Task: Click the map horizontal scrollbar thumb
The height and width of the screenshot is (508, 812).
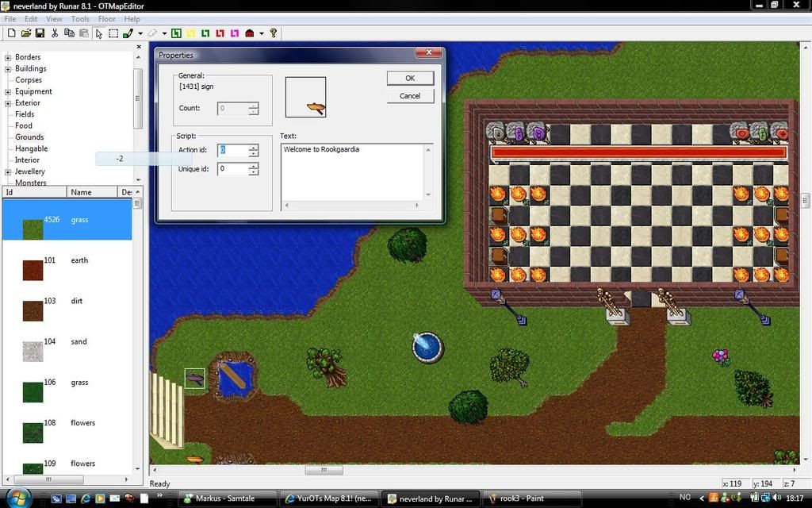Action: 324,470
